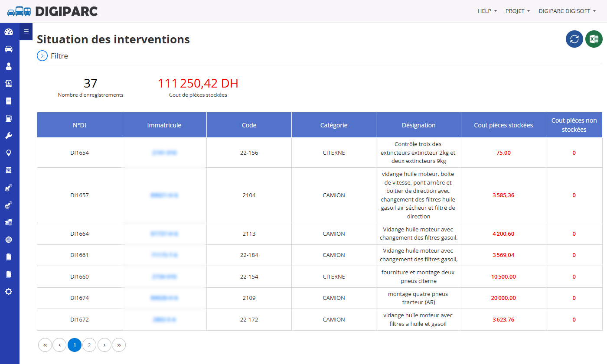Image resolution: width=607 pixels, height=364 pixels.
Task: Open the map pin location icon
Action: tap(9, 153)
